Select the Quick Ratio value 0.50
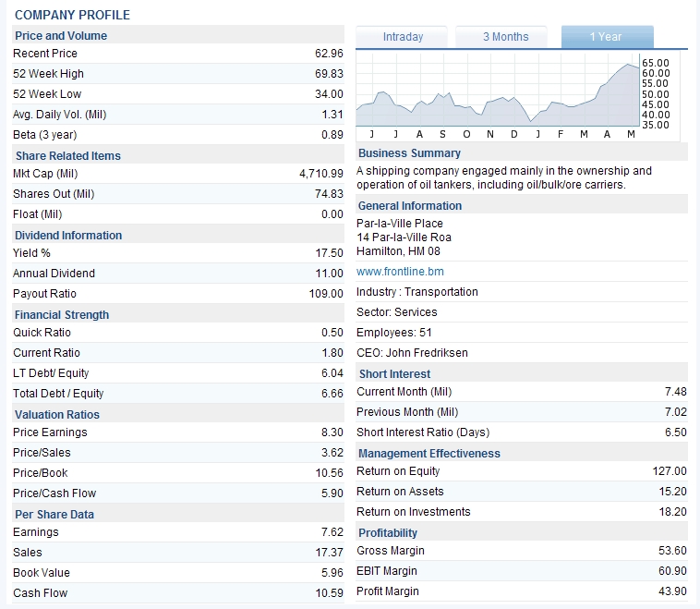The height and width of the screenshot is (609, 700). (x=332, y=333)
